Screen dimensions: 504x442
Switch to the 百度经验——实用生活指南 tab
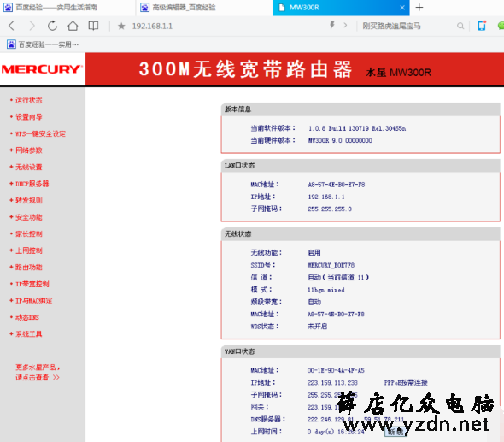67,8
